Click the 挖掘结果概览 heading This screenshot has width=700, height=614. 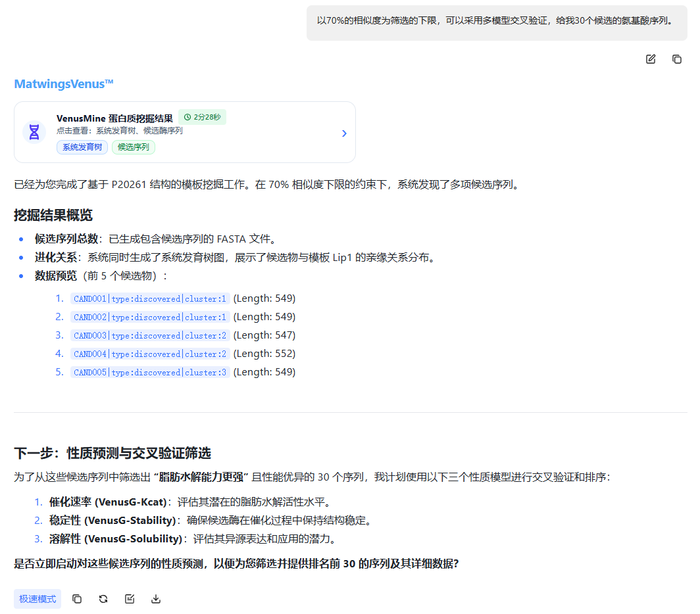coord(53,215)
